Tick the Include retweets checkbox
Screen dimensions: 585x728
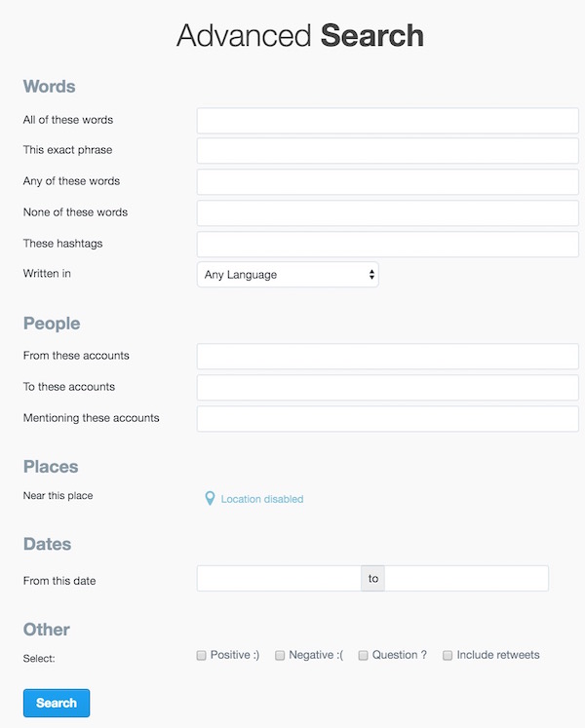[x=448, y=656]
